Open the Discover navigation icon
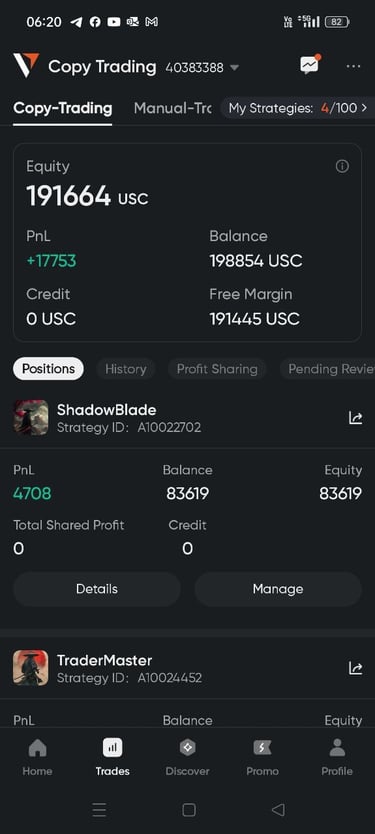The image size is (375, 834). point(187,757)
